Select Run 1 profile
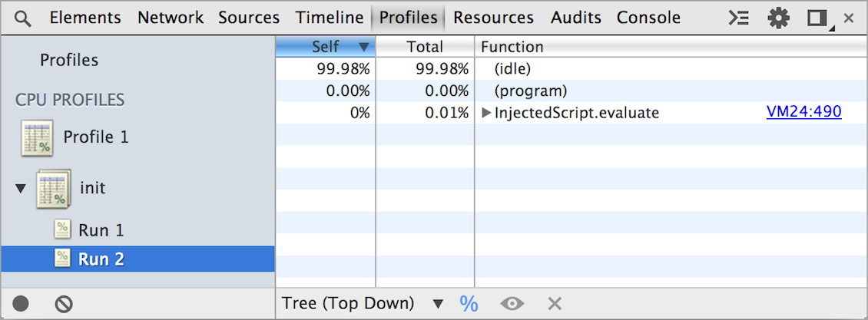868x320 pixels. tap(101, 229)
